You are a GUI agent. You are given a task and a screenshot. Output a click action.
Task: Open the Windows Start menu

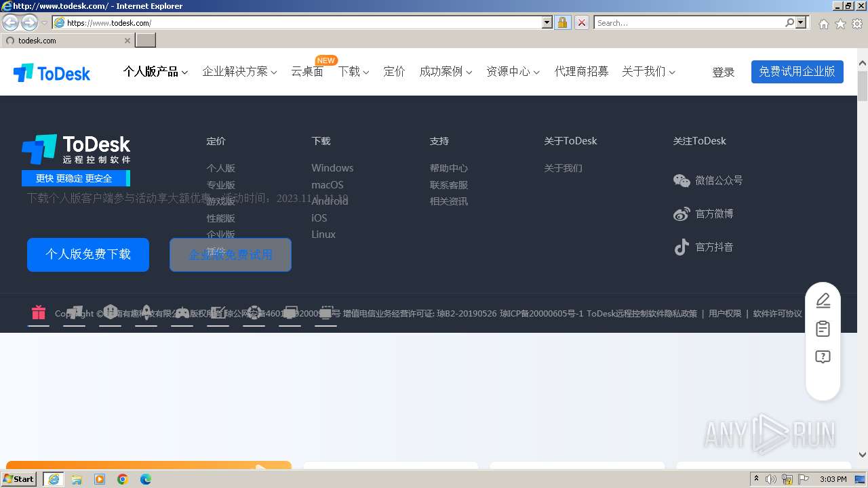point(19,479)
